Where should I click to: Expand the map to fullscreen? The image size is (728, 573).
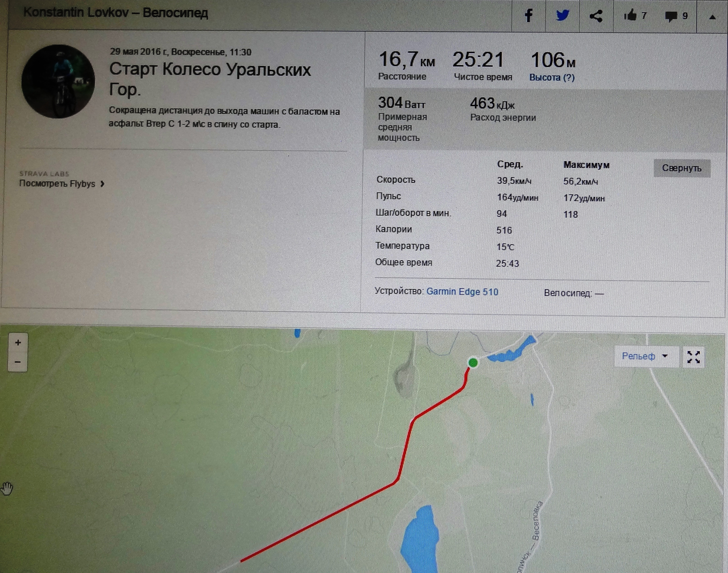(x=693, y=357)
